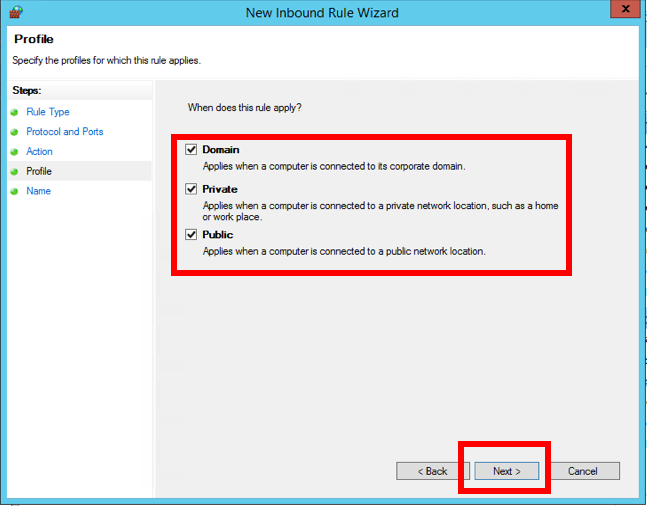Click the green bullet beside Profile step
This screenshot has height=506, width=647.
point(15,172)
